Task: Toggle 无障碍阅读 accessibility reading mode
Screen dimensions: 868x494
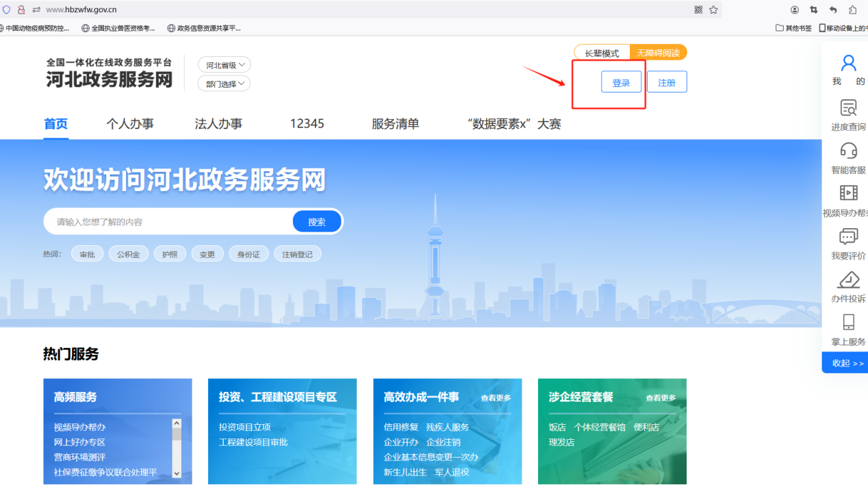Action: tap(658, 53)
